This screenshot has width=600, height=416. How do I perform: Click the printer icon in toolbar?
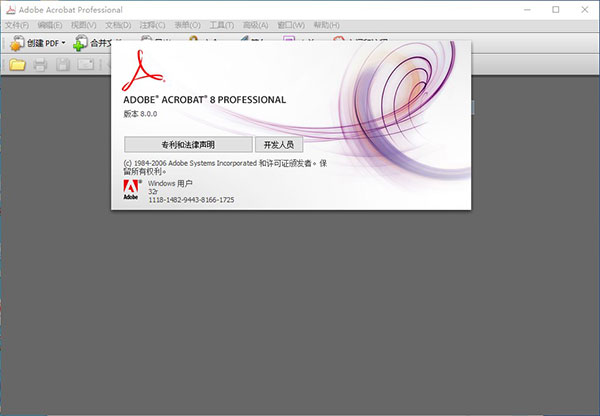(x=40, y=65)
